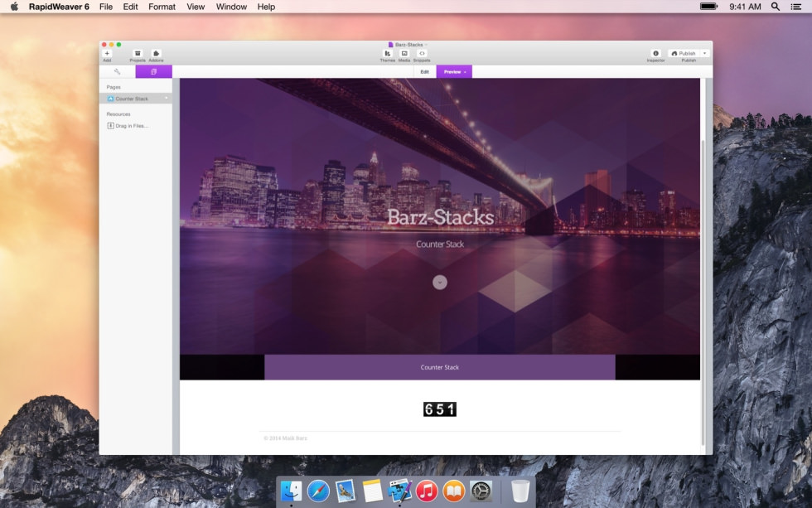This screenshot has height=508, width=812.
Task: Open the Trash in the Dock
Action: click(x=520, y=491)
